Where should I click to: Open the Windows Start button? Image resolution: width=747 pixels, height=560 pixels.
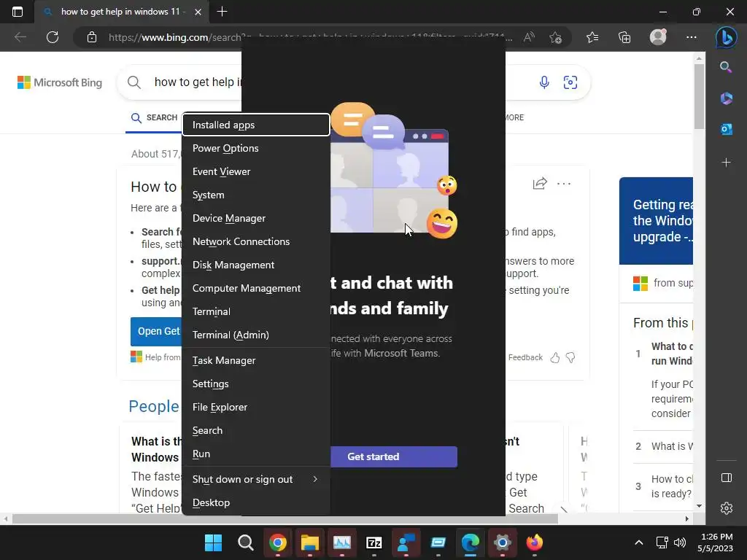tap(213, 542)
